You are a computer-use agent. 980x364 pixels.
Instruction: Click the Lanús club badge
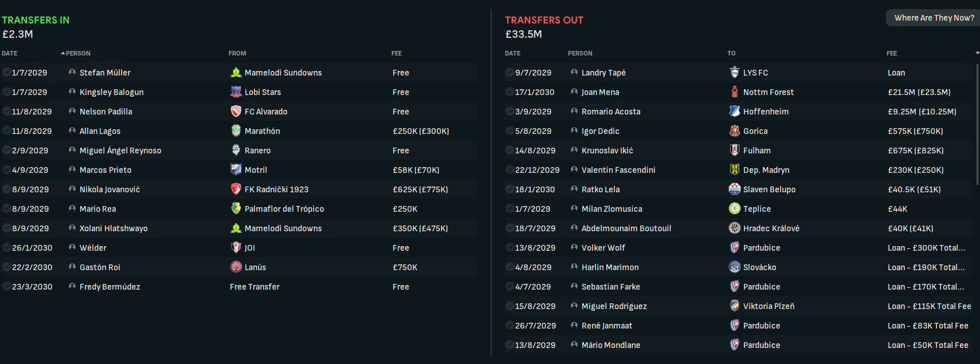(x=236, y=267)
